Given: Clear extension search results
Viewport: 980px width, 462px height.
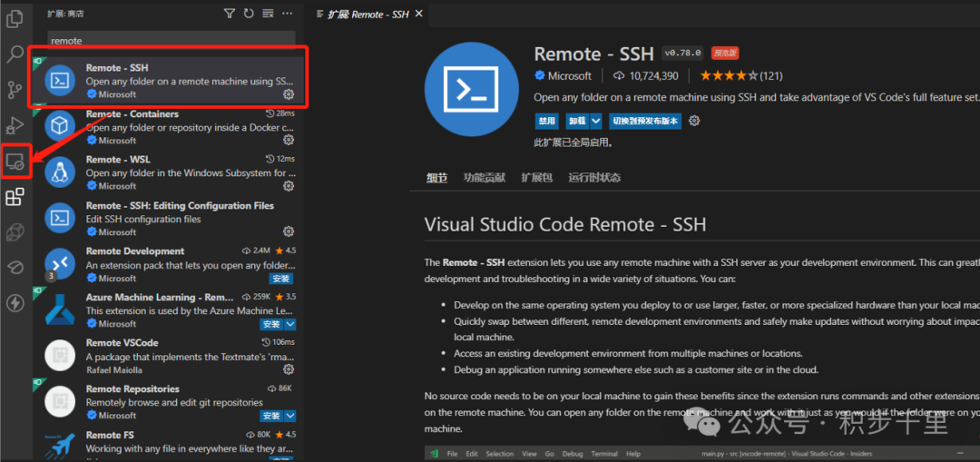Looking at the screenshot, I should click(x=268, y=13).
